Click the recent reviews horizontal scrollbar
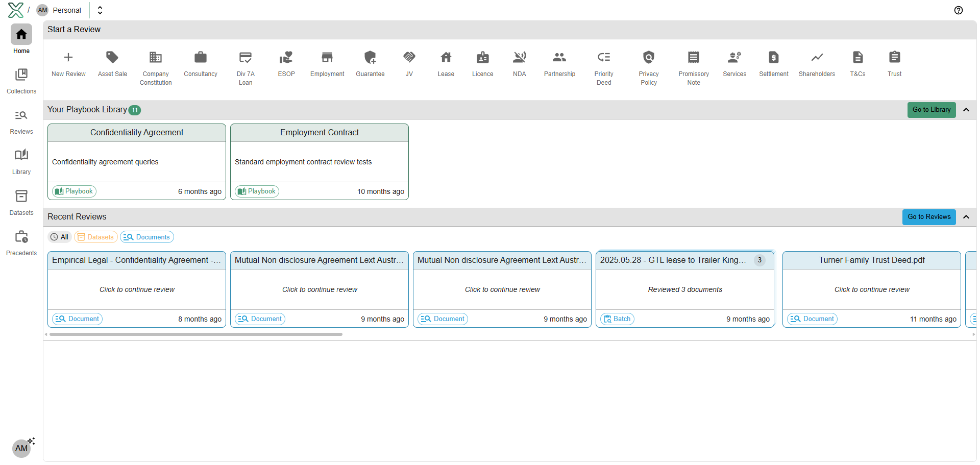 [x=196, y=334]
